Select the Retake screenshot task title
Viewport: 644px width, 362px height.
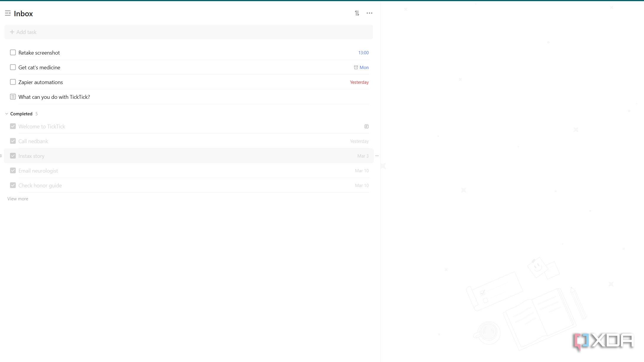tap(39, 53)
